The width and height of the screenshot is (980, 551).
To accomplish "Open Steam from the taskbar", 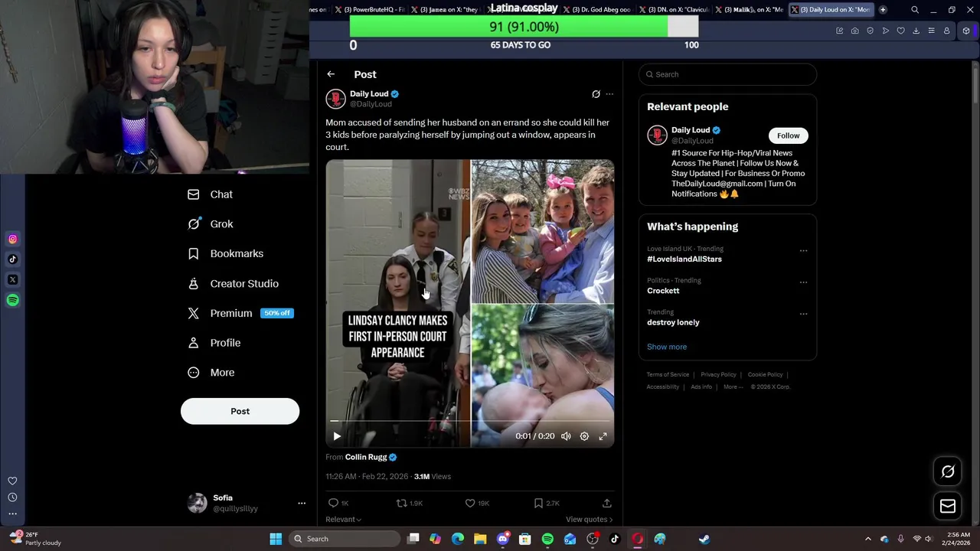I will click(x=704, y=539).
